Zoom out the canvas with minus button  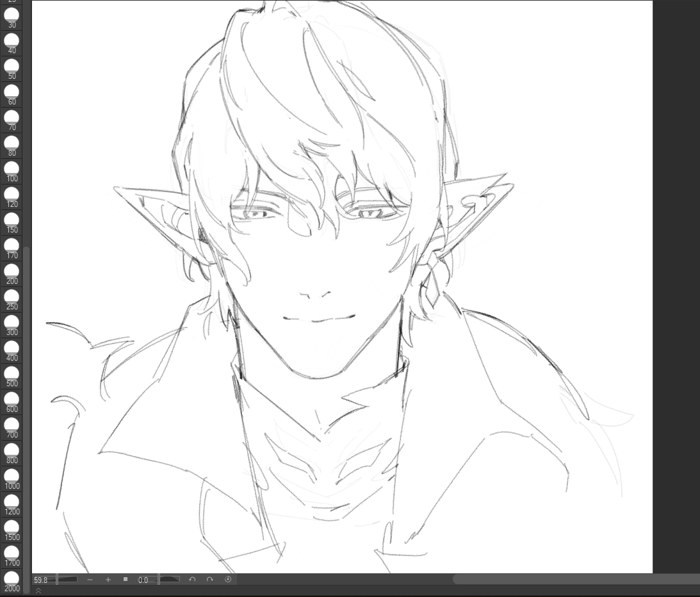pyautogui.click(x=90, y=580)
